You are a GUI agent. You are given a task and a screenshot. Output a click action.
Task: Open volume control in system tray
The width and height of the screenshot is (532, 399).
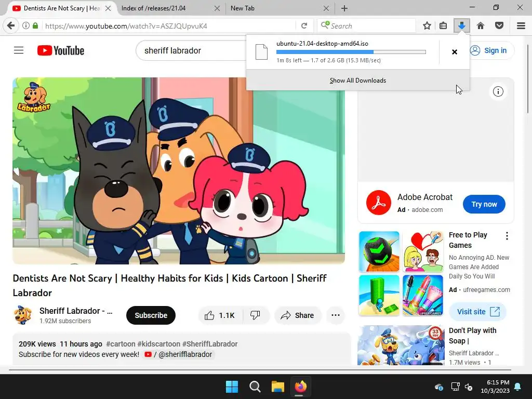[469, 387]
